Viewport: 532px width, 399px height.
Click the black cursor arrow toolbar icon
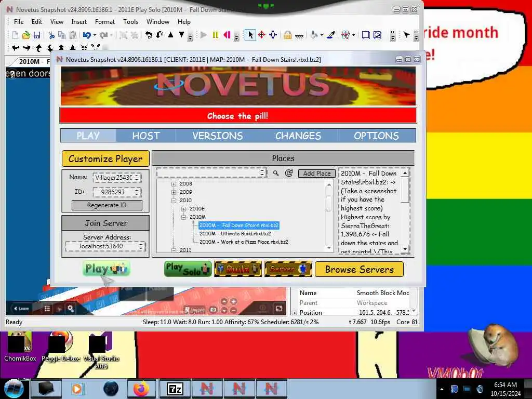click(x=406, y=35)
